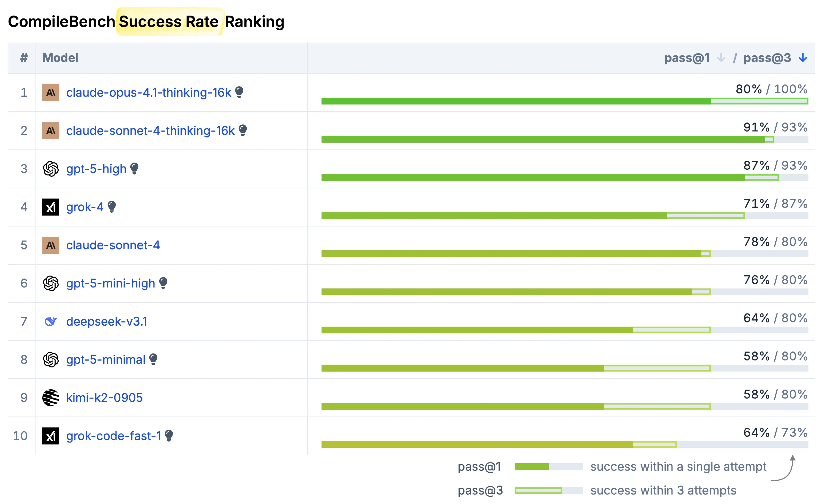Click the success bar for claude-opus-4.1-thinking-16k
824x504 pixels.
[x=564, y=101]
